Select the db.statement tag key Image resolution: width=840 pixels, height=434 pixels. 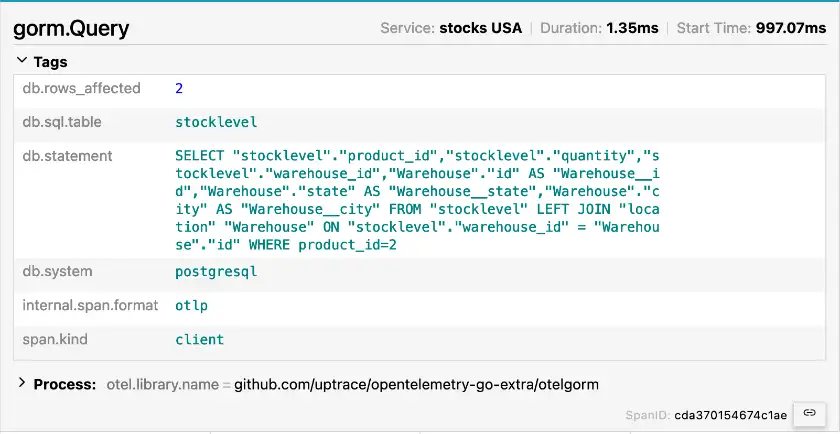click(67, 156)
